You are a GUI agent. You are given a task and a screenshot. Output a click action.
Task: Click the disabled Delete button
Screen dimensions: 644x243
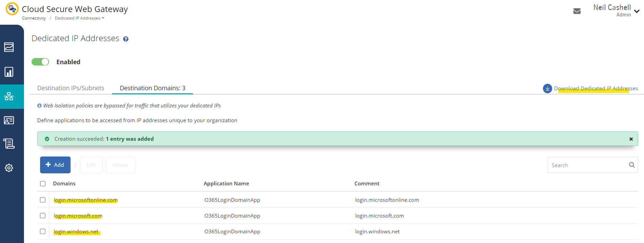point(121,165)
